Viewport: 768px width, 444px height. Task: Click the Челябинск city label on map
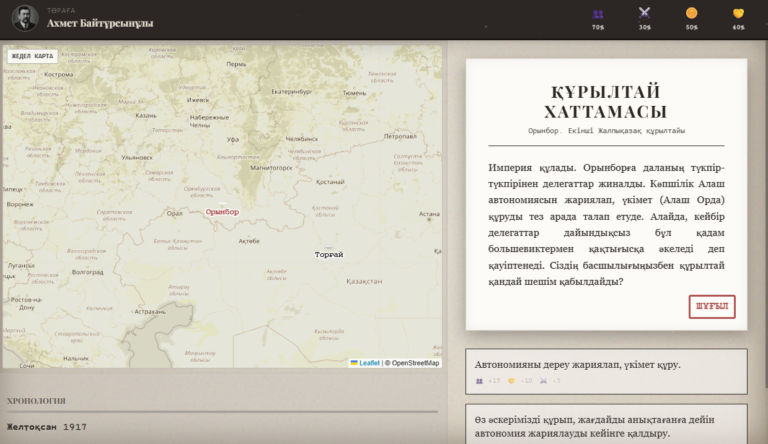[x=302, y=139]
